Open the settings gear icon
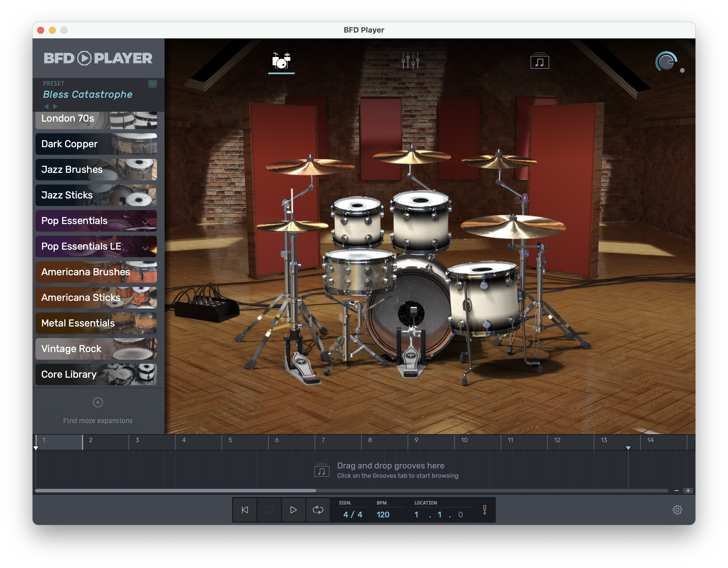The image size is (728, 568). click(677, 510)
